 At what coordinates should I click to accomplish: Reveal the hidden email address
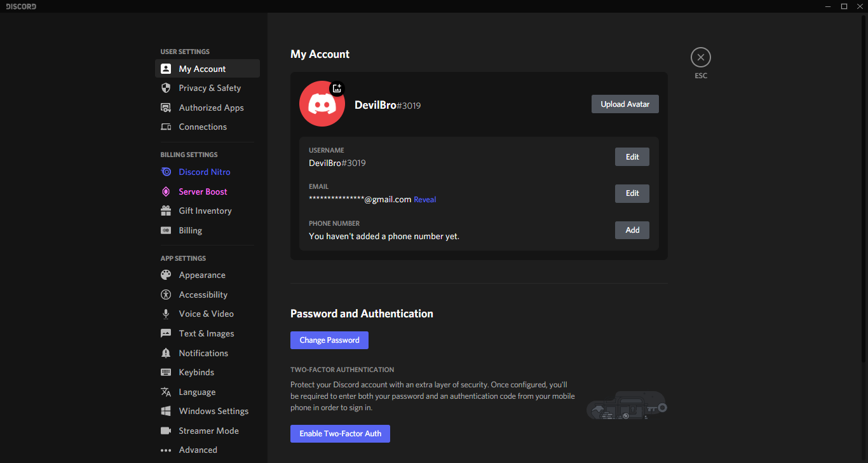pos(425,200)
